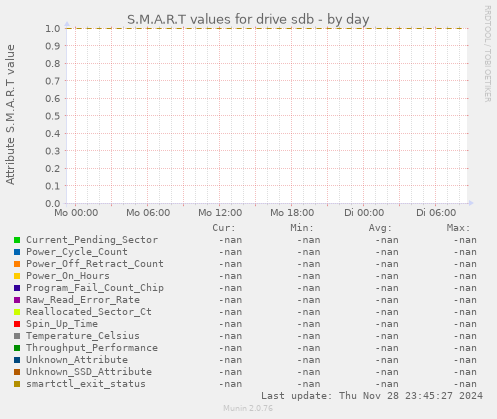This screenshot has height=419, width=497.
Task: Click the Avg: column header
Action: 380,228
